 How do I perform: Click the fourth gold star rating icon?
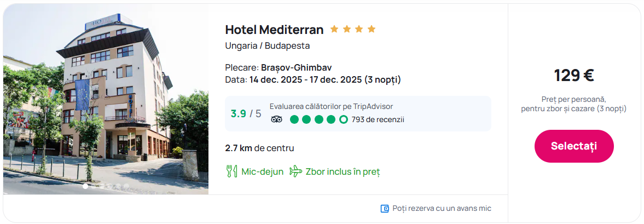[x=372, y=29]
